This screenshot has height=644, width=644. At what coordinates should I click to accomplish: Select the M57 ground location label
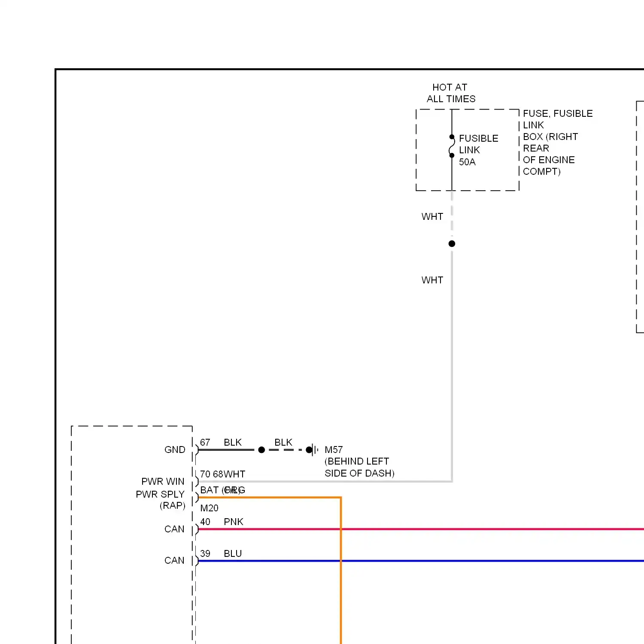point(334,450)
